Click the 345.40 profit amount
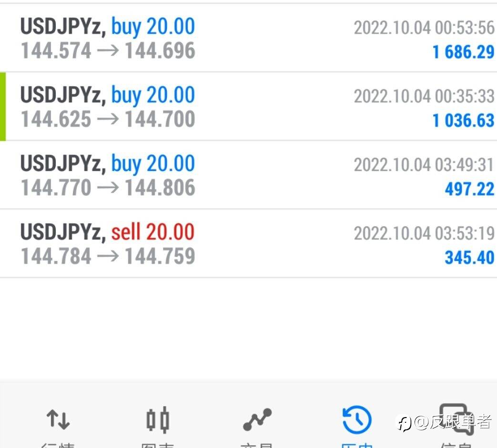The width and height of the screenshot is (497, 448). point(469,258)
